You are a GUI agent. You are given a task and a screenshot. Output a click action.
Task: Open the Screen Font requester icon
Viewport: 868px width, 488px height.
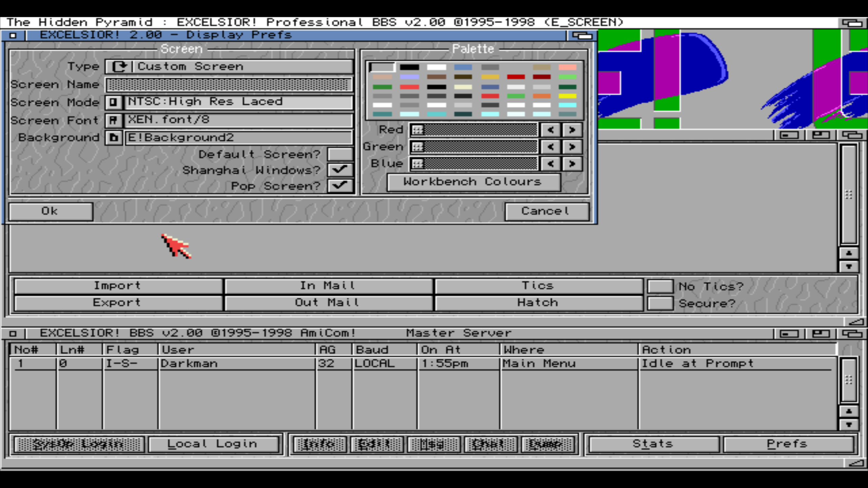point(113,120)
